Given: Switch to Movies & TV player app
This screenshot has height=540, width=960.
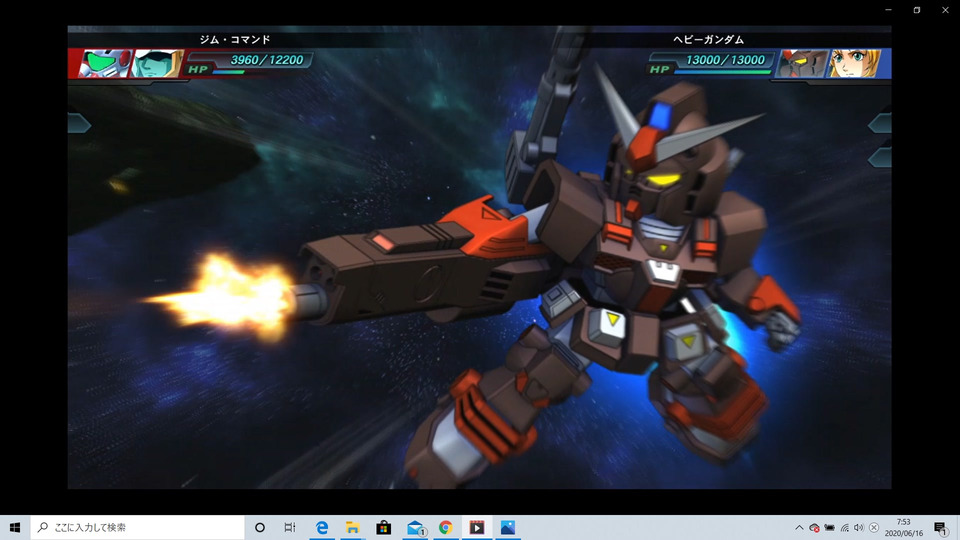Looking at the screenshot, I should click(477, 527).
